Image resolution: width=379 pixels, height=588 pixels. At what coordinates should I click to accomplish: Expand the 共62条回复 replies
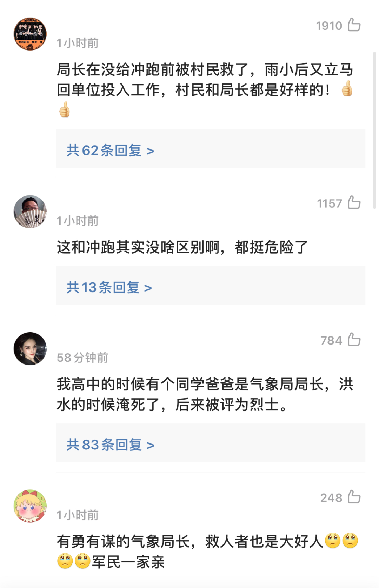point(110,151)
